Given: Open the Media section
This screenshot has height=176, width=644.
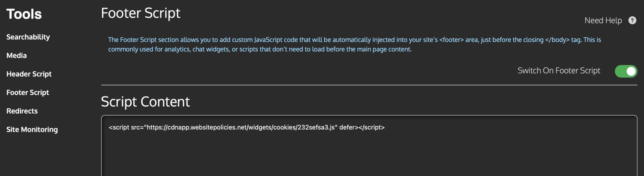Looking at the screenshot, I should (x=16, y=55).
